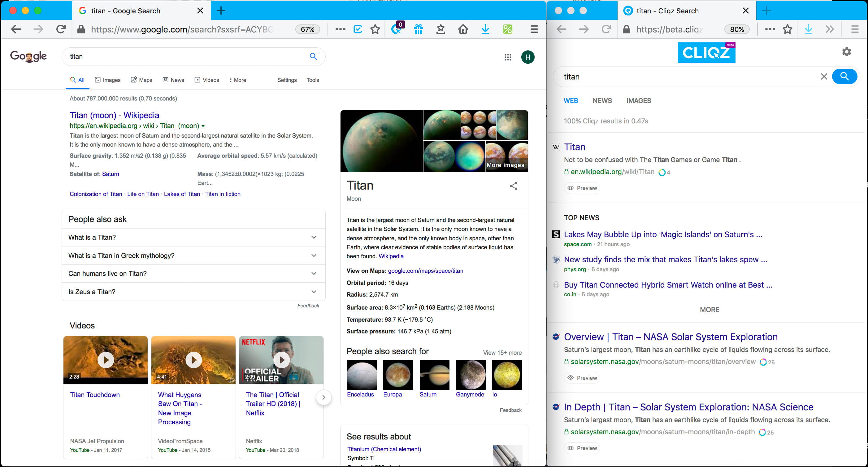Expand the question What is a Titan?

tap(193, 238)
